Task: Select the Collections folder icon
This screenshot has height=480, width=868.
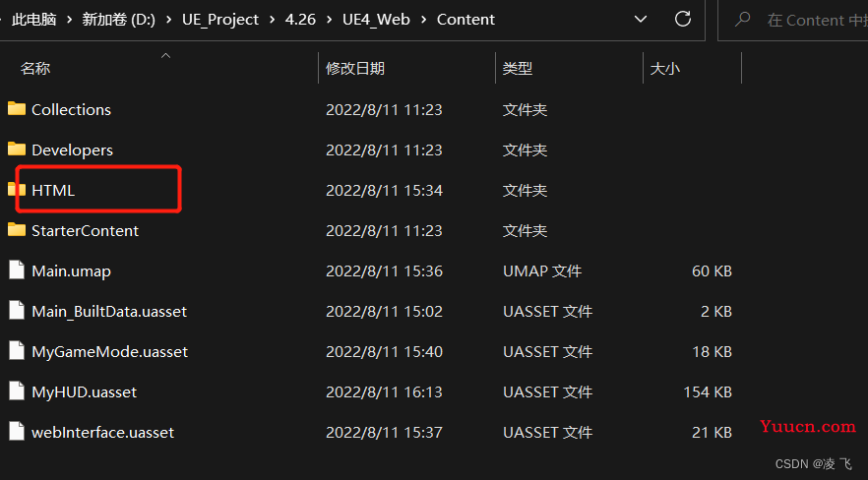Action: tap(17, 109)
